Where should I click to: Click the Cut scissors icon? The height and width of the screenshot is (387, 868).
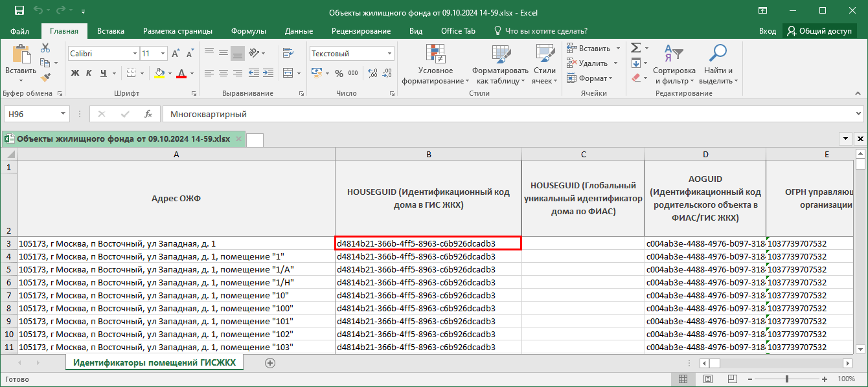45,48
